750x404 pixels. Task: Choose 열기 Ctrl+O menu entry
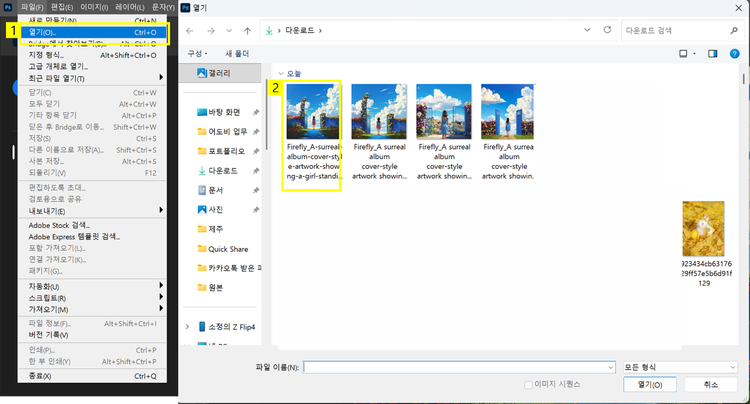[x=92, y=33]
